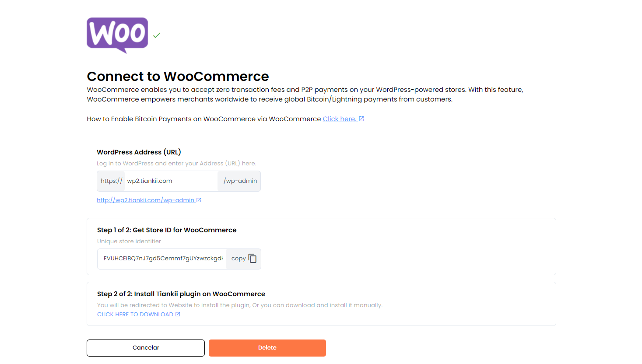
Task: Click the 'Step 2 of 2: Install Tiankii plugin' heading
Action: click(x=181, y=294)
